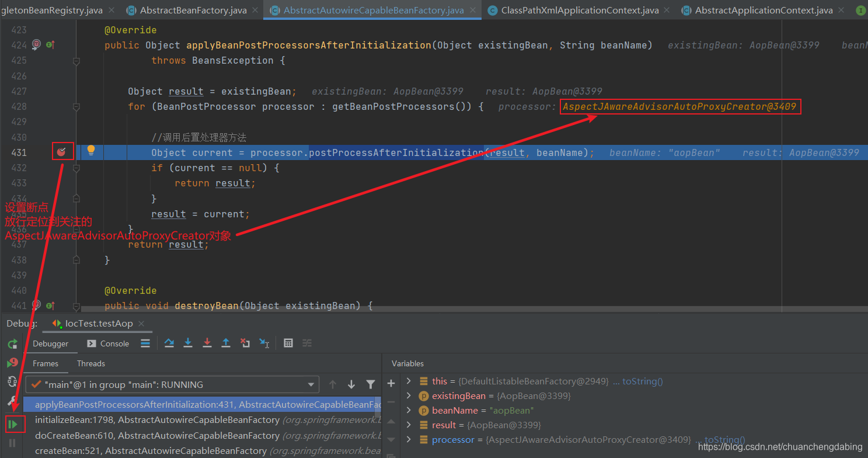Select the Frames tab

point(46,363)
